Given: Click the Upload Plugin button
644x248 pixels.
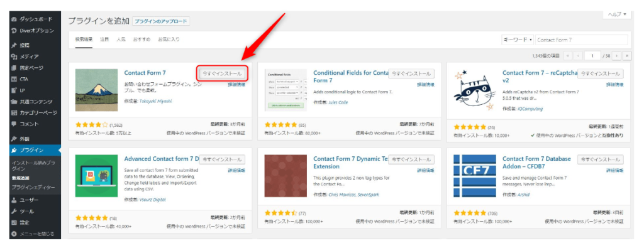Looking at the screenshot, I should (161, 21).
